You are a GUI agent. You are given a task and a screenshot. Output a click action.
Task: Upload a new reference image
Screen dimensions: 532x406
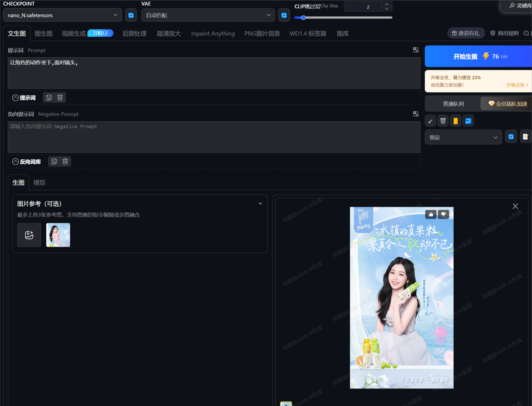29,235
